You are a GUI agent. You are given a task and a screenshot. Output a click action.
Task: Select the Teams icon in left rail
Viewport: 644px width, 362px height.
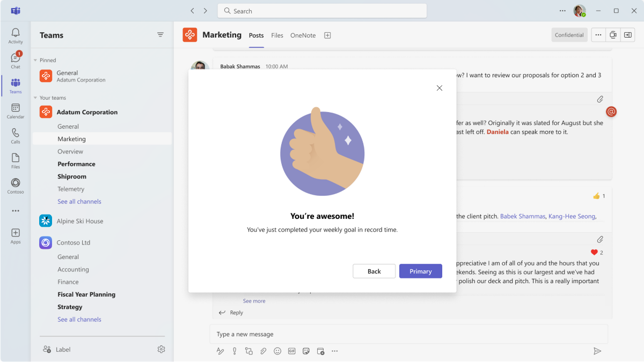coord(16,86)
